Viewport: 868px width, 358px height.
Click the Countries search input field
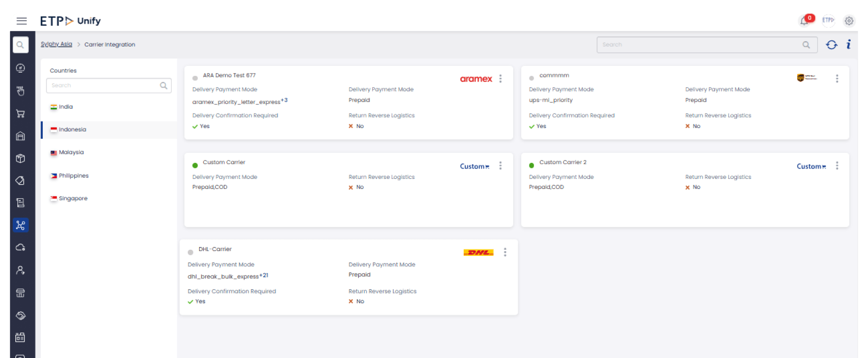104,85
